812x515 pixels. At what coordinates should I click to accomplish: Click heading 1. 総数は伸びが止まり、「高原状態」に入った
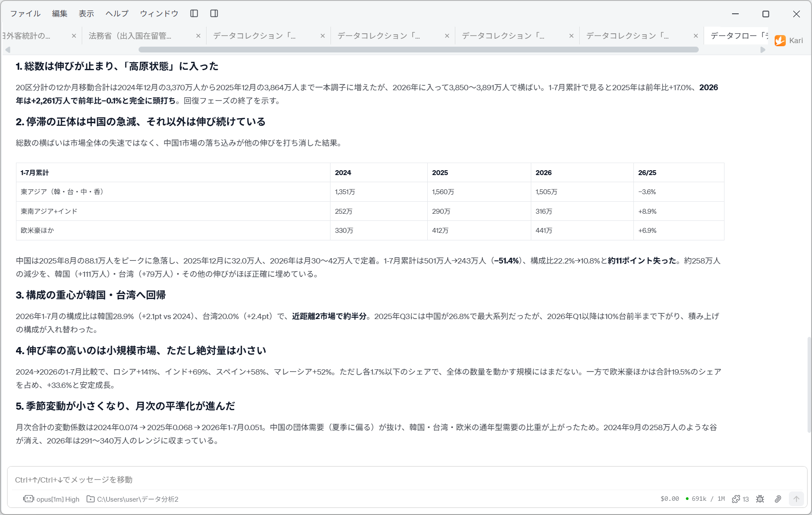[x=117, y=66]
